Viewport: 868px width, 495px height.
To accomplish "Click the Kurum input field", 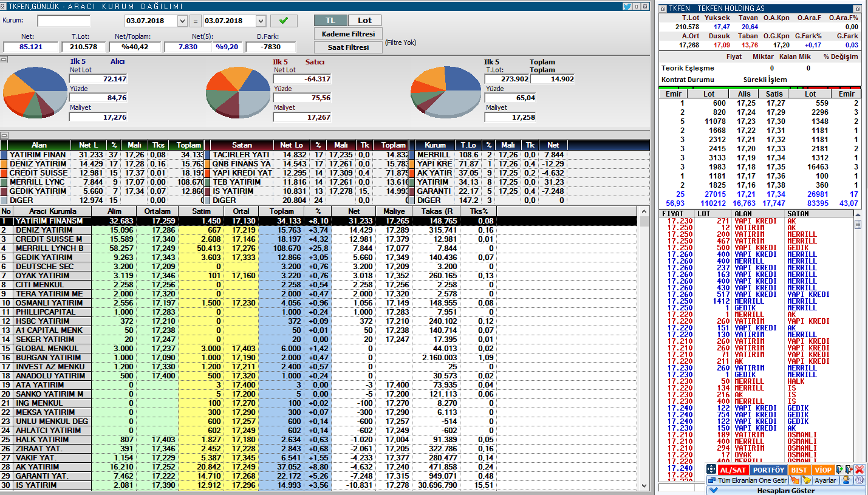I will [x=64, y=21].
